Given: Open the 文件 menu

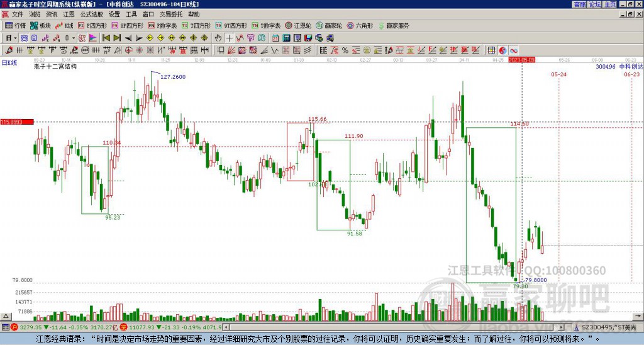Looking at the screenshot, I should pos(17,14).
